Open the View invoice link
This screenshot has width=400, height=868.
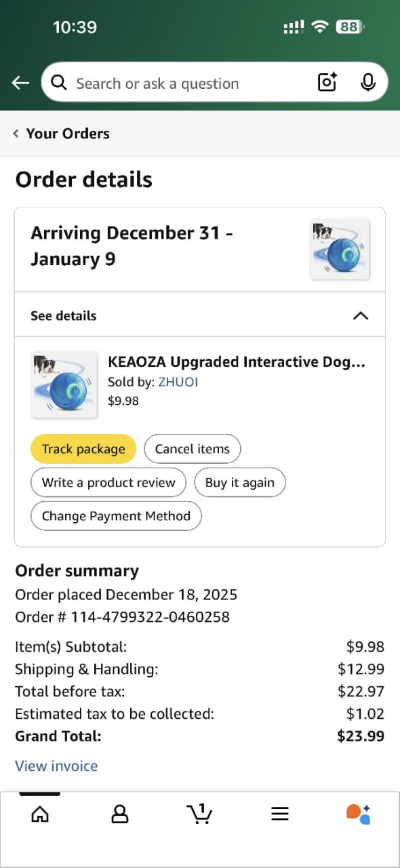coord(56,766)
